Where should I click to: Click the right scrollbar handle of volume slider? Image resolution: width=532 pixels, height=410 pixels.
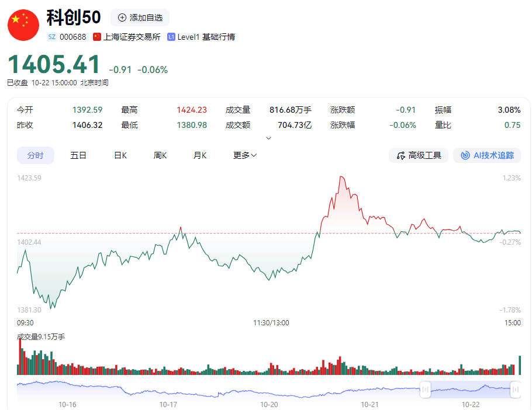click(x=516, y=388)
